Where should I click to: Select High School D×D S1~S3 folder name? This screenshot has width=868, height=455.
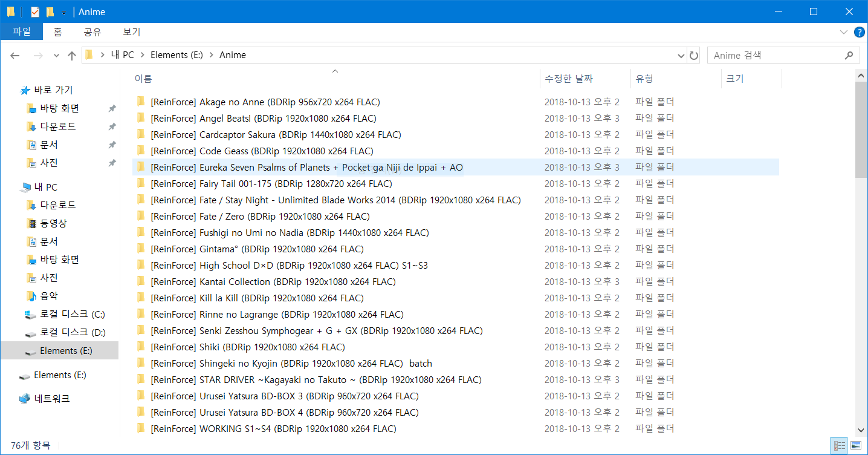click(x=289, y=265)
